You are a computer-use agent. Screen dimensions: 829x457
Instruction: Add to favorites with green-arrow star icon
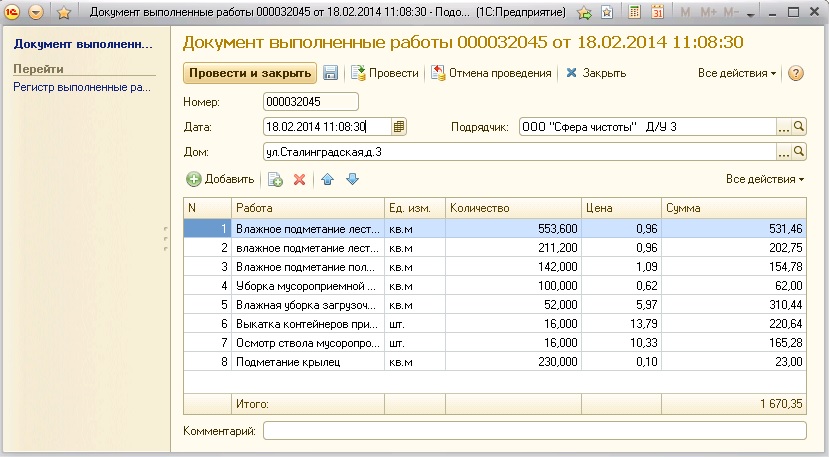point(585,12)
